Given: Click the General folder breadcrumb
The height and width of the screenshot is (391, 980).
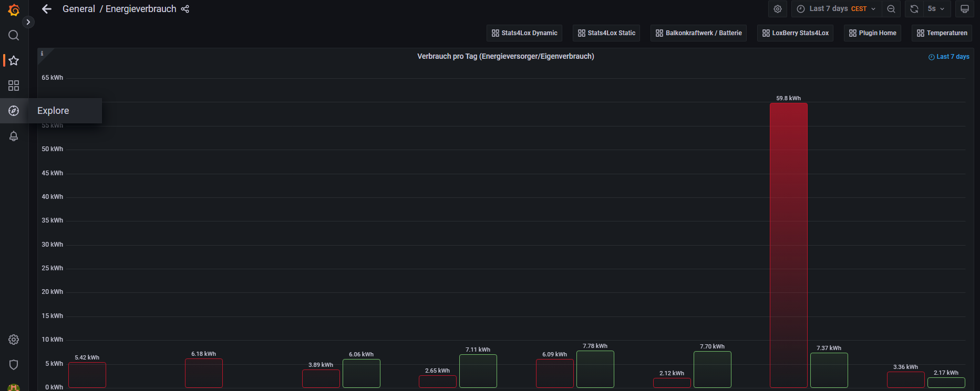Looking at the screenshot, I should pos(79,9).
